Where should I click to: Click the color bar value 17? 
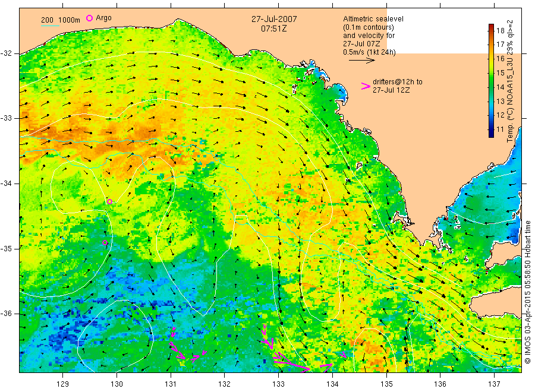(x=500, y=45)
